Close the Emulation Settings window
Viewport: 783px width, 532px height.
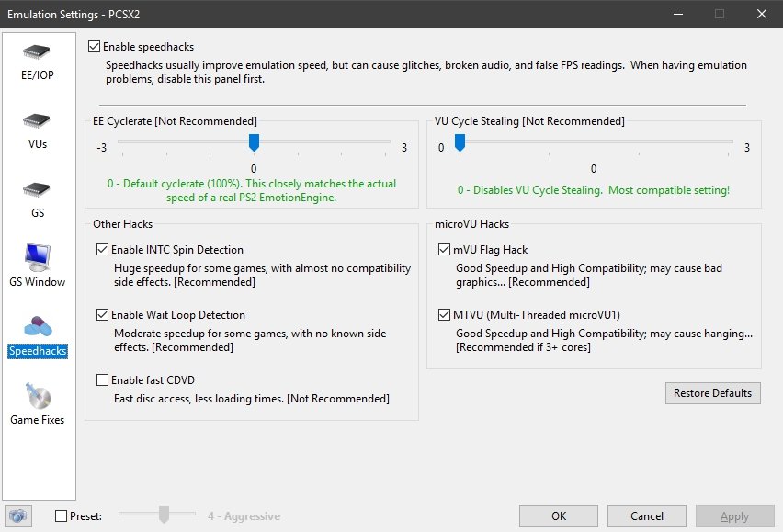(762, 14)
